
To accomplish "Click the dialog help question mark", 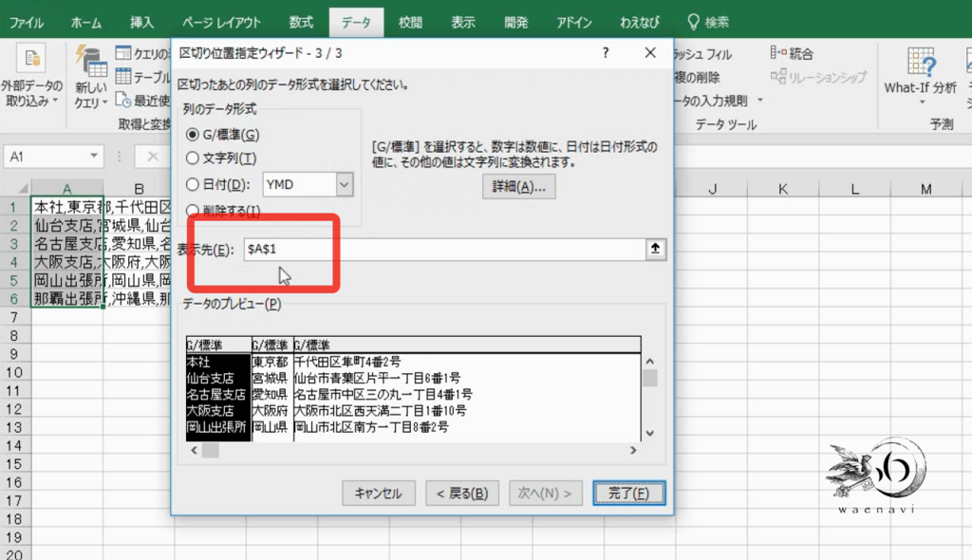I will point(606,53).
